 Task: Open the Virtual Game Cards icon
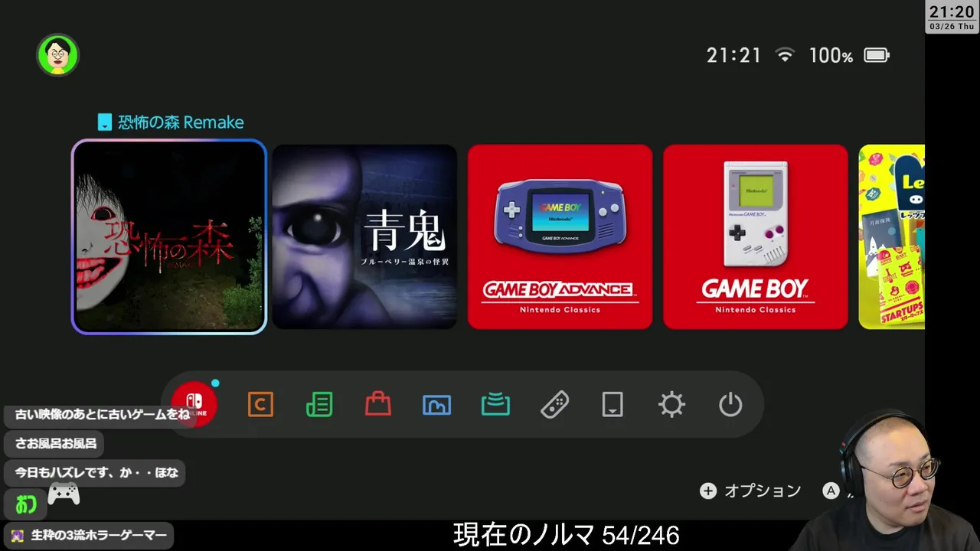pyautogui.click(x=612, y=404)
